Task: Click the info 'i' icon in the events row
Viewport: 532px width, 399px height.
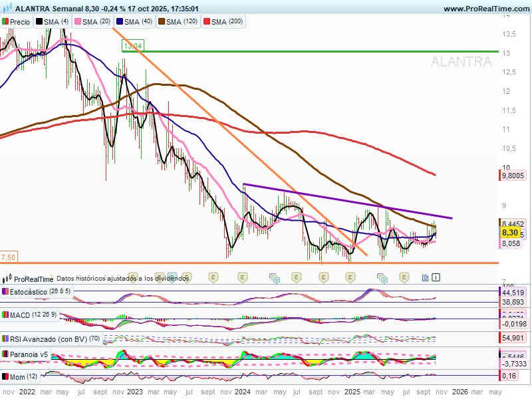Action: (x=436, y=277)
